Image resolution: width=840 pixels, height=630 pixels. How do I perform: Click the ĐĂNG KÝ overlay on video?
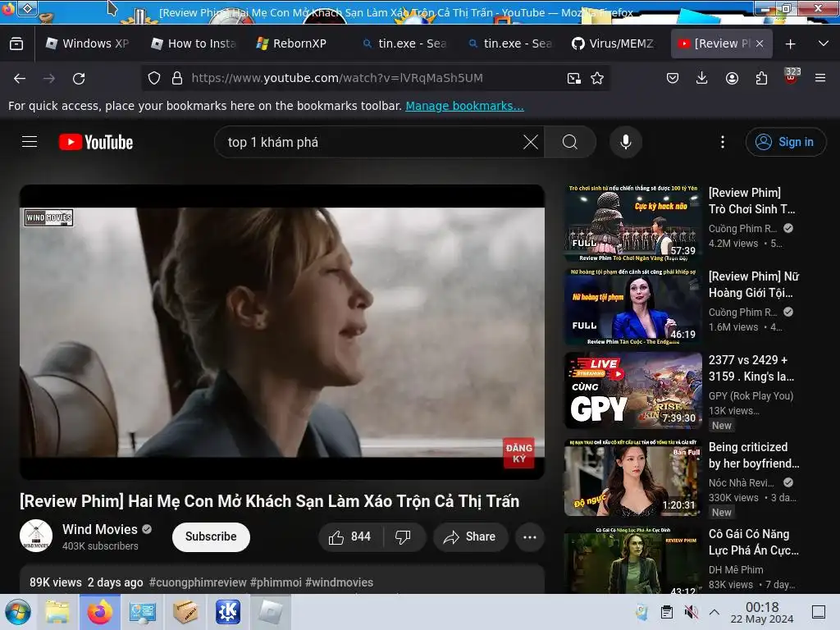pos(518,453)
